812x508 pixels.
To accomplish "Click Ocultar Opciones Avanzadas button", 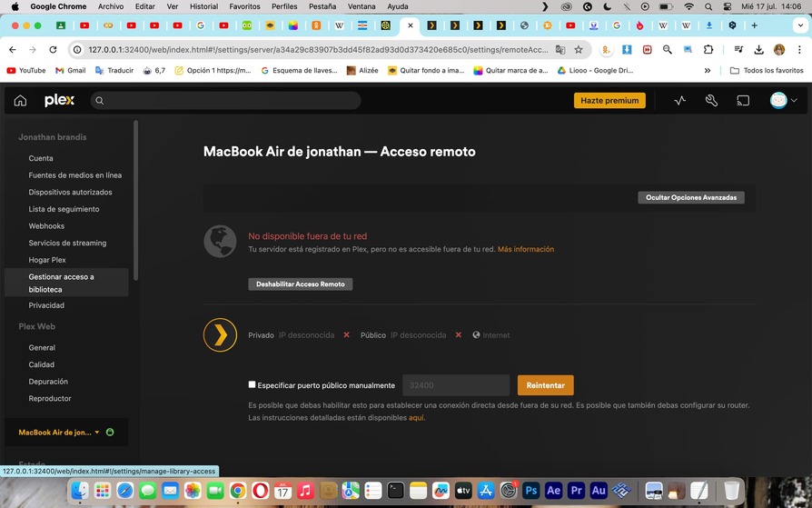I will point(691,197).
